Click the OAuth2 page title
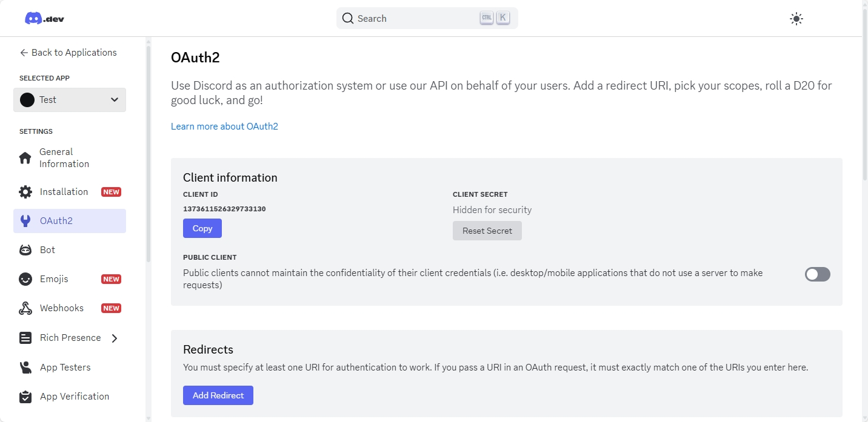This screenshot has height=422, width=868. click(195, 58)
